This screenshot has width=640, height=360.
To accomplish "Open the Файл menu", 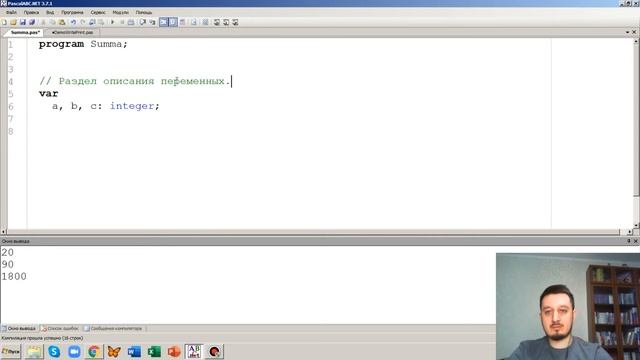I will (x=11, y=13).
